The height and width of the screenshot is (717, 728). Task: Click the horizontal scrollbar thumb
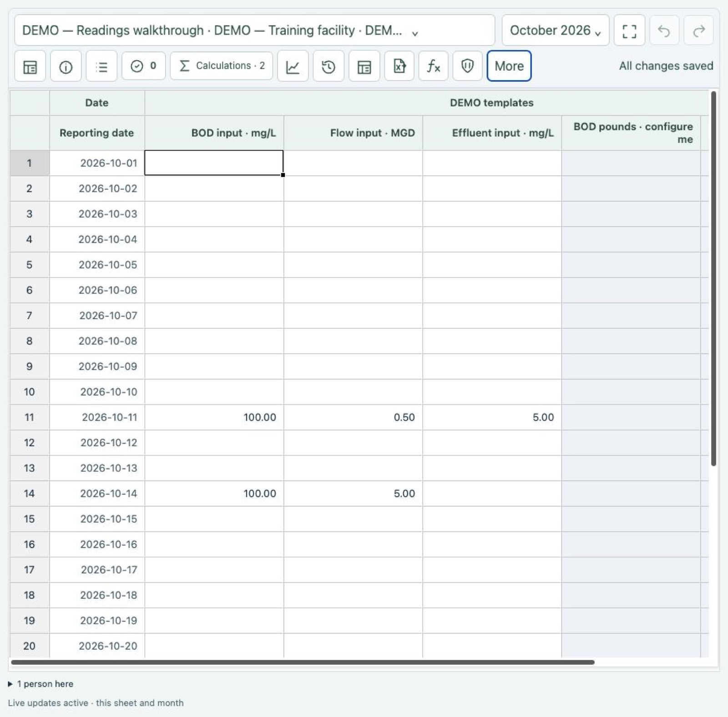point(303,662)
